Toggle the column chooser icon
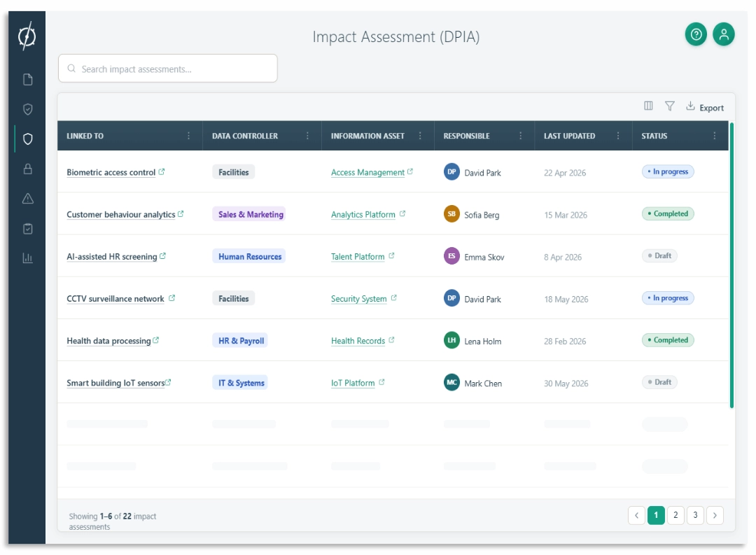The image size is (756, 555). tap(648, 106)
